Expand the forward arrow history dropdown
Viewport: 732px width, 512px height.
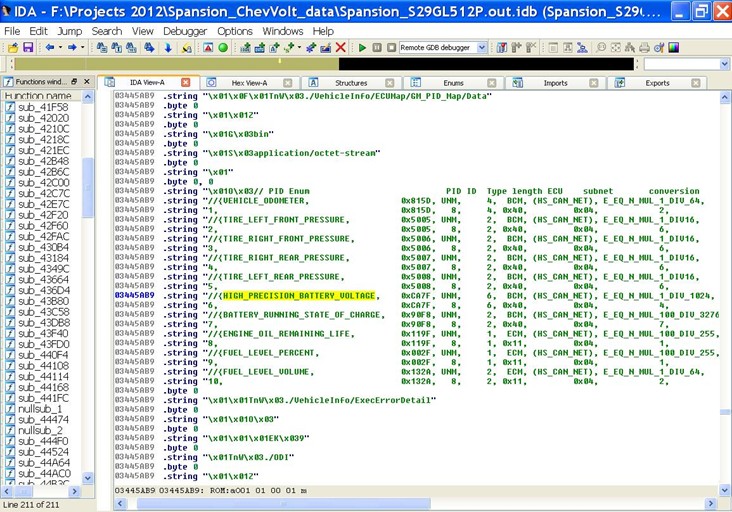pos(85,47)
